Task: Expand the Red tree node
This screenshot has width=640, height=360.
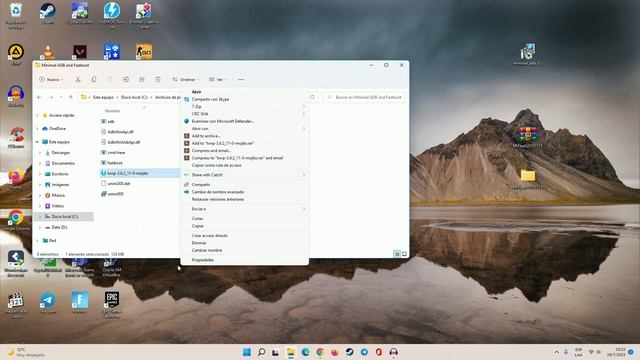Action: (x=38, y=241)
